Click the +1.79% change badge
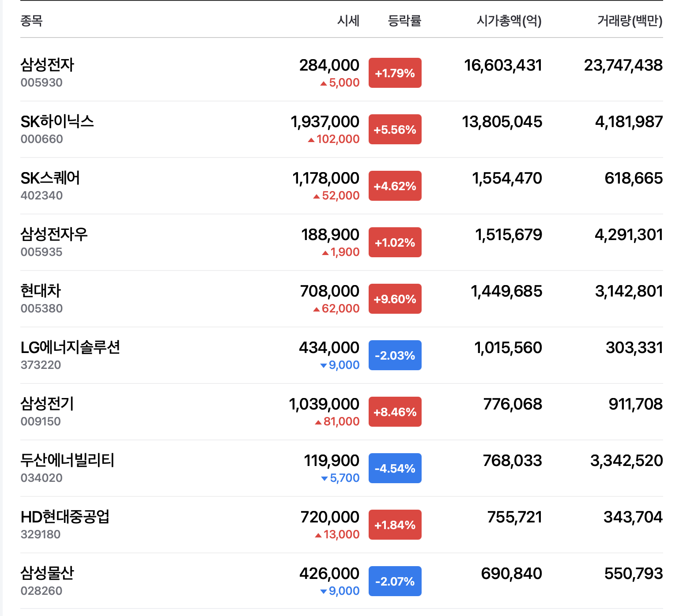The image size is (679, 616). point(395,73)
